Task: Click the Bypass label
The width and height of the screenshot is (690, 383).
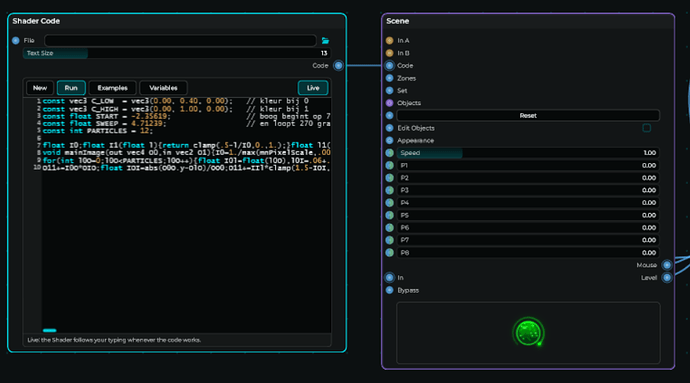Action: 408,290
